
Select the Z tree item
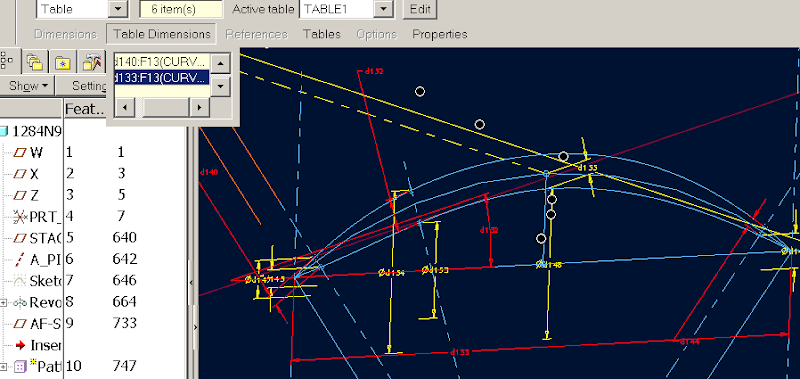[x=34, y=195]
